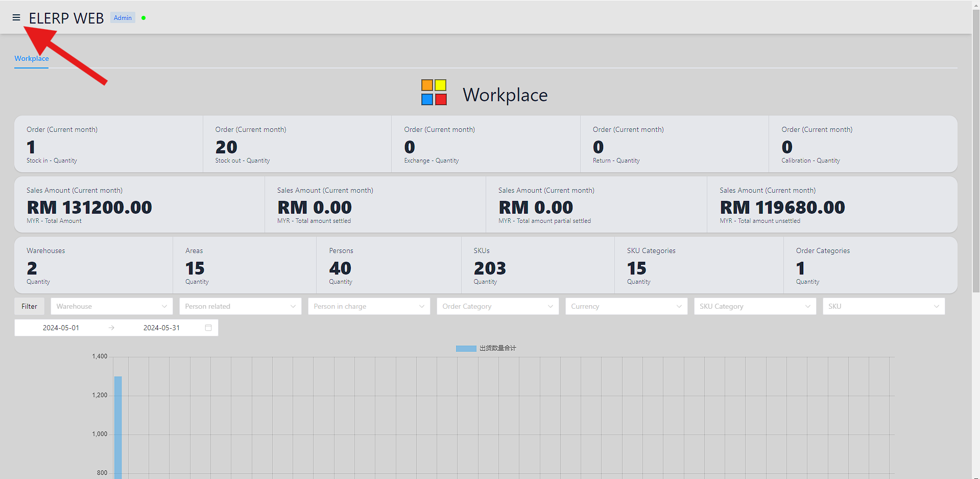Click the arrow between the date fields
Image resolution: width=980 pixels, height=479 pixels.
111,328
